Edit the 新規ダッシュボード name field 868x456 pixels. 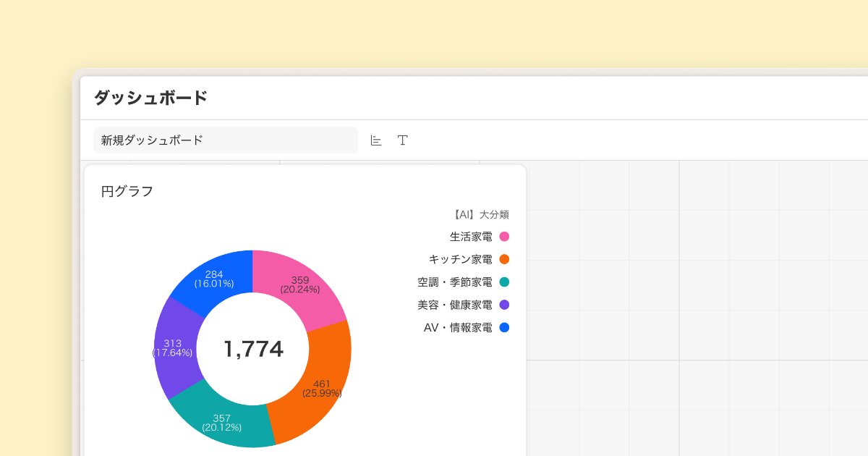click(x=226, y=140)
